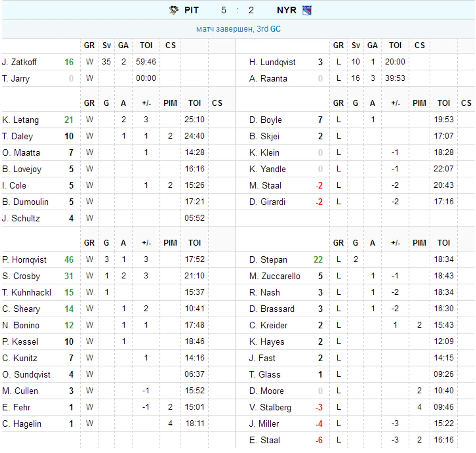
Task: Click the Pittsburgh Penguins logo icon
Action: [x=173, y=10]
